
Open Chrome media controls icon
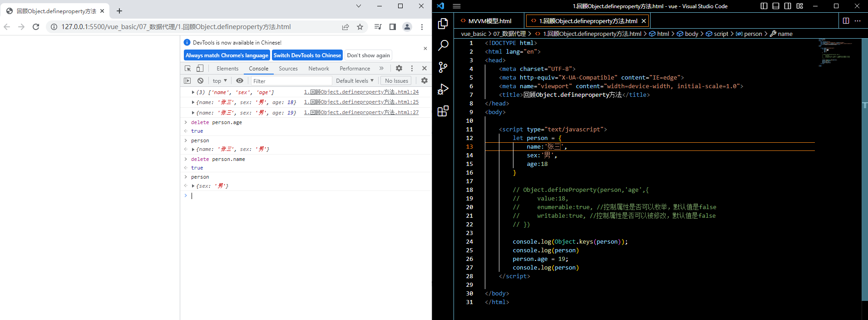pyautogui.click(x=378, y=27)
